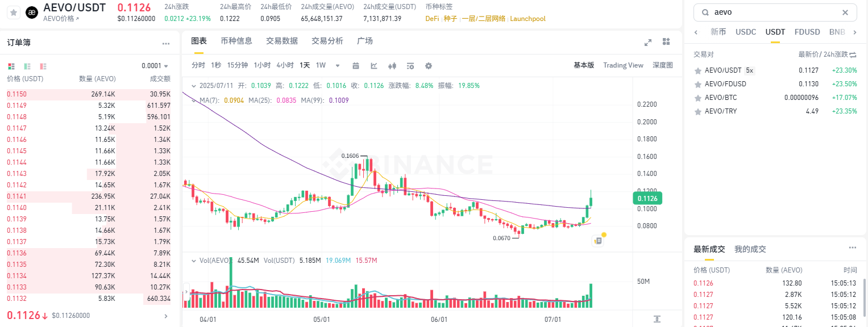Open the chart layout grid icon

pos(666,41)
